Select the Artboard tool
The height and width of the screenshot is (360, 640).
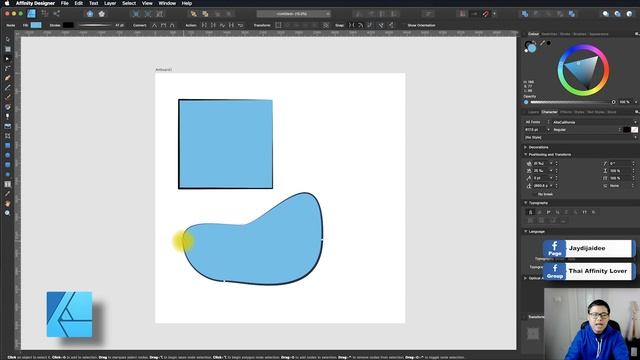(x=7, y=49)
